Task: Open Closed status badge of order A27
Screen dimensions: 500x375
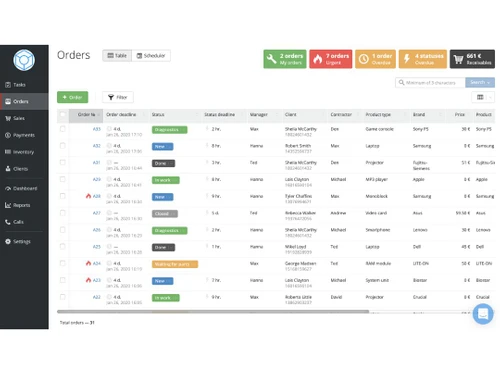Action: point(165,214)
